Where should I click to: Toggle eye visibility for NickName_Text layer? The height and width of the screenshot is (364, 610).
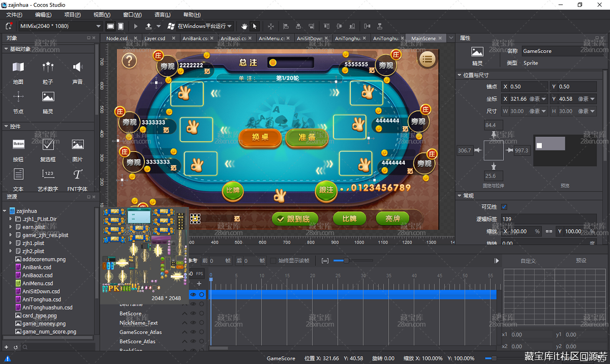point(193,323)
